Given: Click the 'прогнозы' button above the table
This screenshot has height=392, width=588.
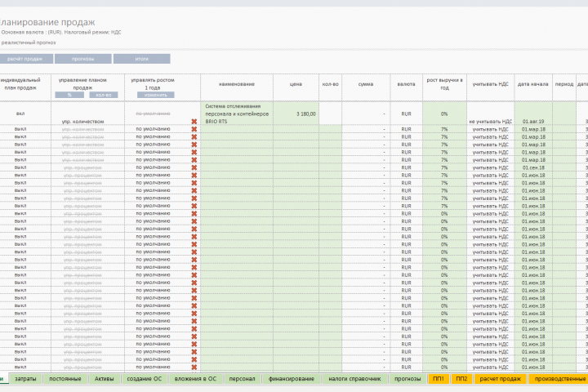Looking at the screenshot, I should (82, 59).
